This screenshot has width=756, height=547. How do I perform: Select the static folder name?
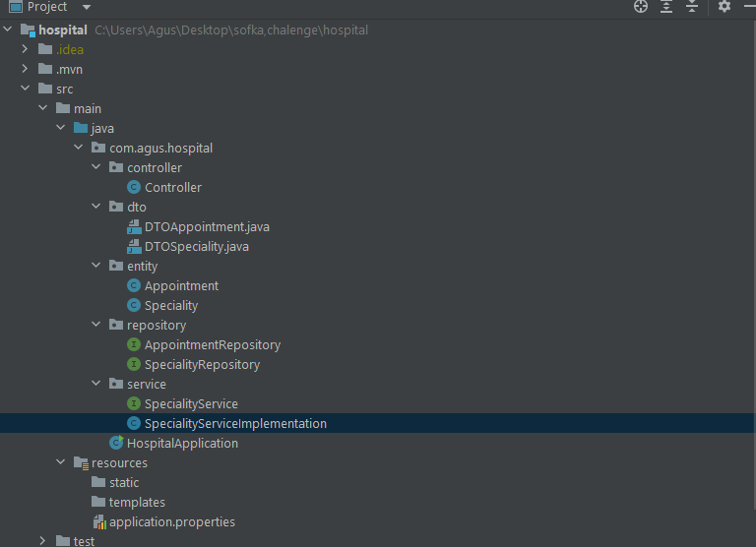pos(124,482)
